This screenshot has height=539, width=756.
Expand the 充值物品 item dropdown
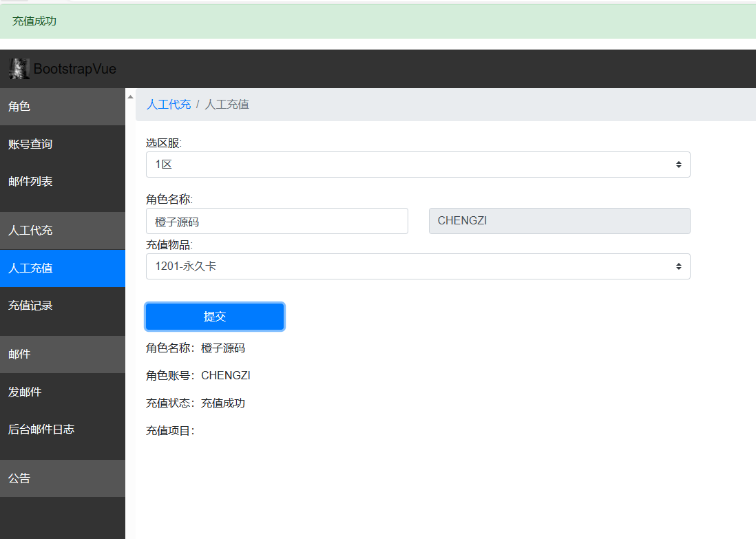point(417,266)
